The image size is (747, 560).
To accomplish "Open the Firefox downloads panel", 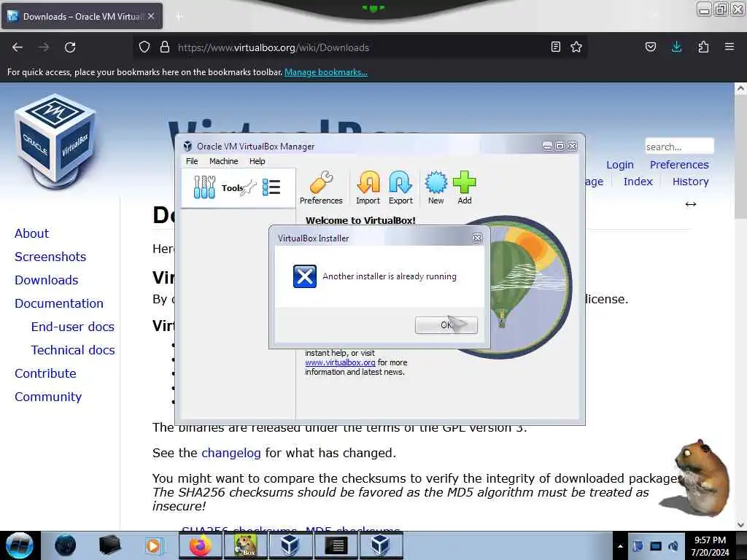I will point(676,47).
